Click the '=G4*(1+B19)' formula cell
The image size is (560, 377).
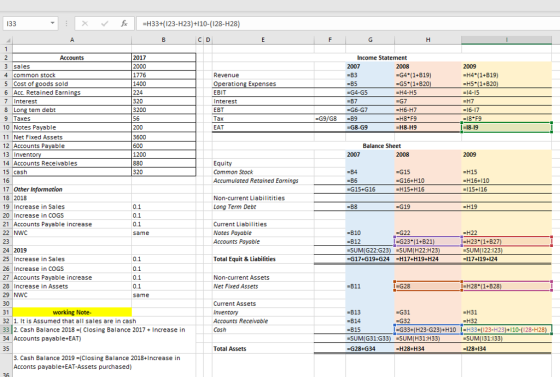click(428, 75)
